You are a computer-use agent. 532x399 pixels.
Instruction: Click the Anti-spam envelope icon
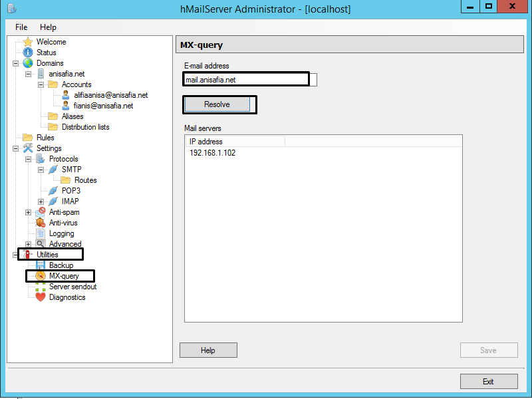(x=41, y=212)
